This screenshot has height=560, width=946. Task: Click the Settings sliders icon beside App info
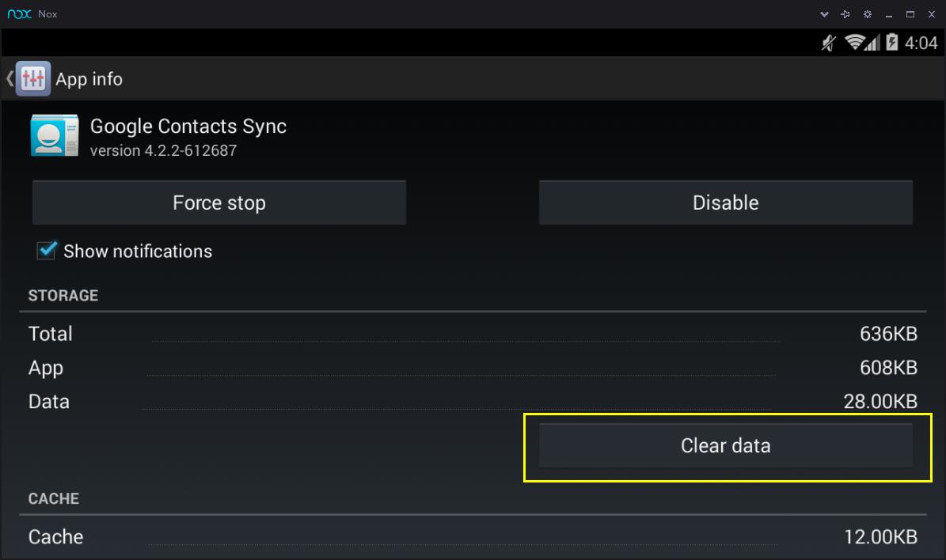coord(33,78)
